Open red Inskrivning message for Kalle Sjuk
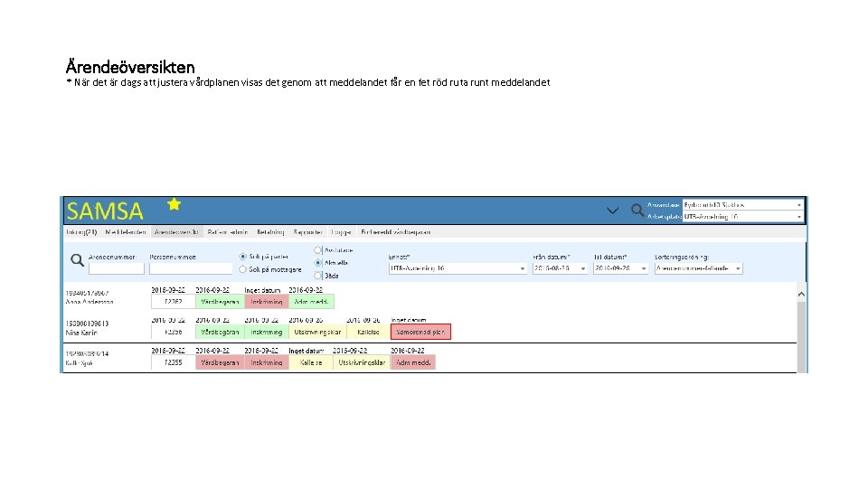This screenshot has width=868, height=488. (267, 362)
